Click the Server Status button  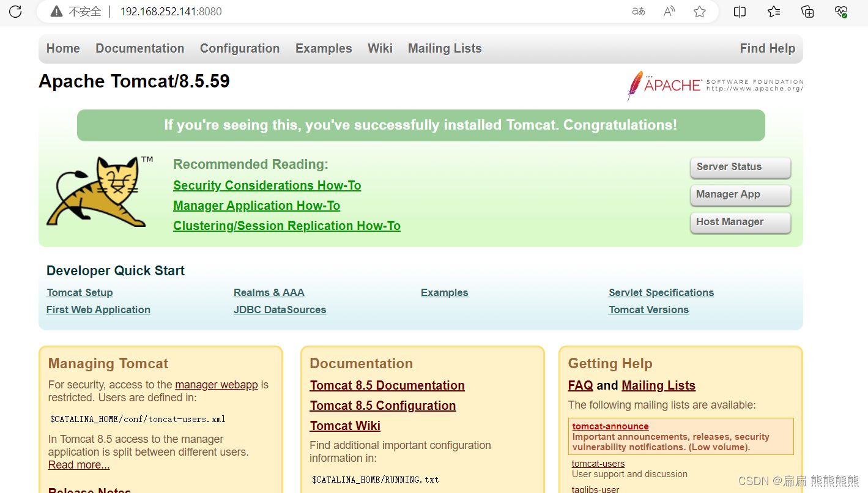740,167
